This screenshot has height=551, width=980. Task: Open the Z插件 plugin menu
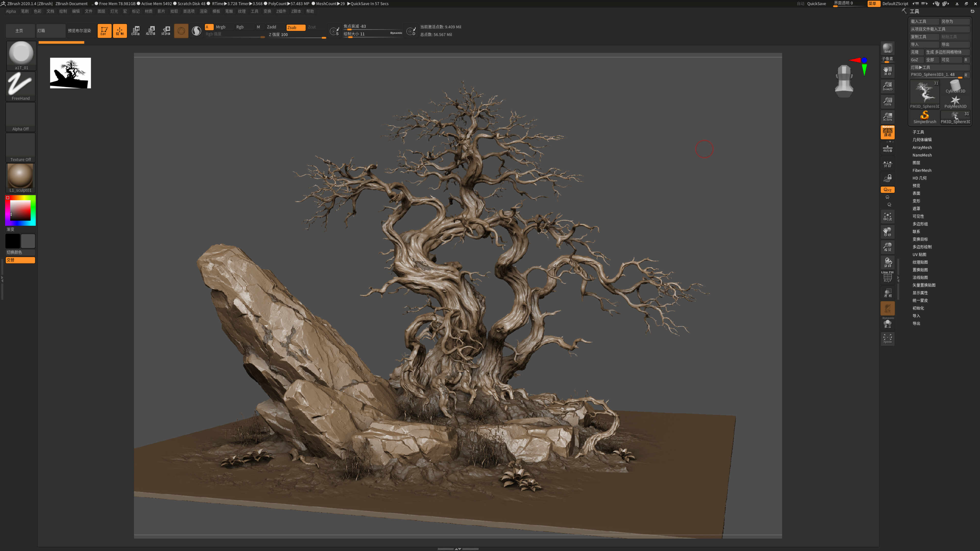pos(281,11)
